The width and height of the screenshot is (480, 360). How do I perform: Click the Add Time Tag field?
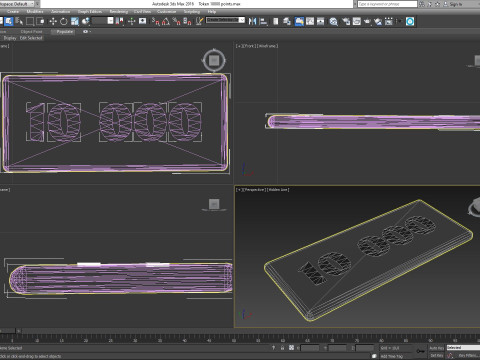[x=392, y=356]
